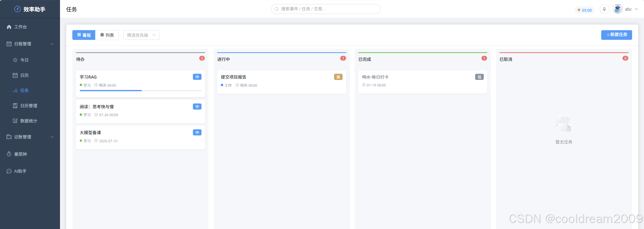Click the empty-box 暂无任务 illustration
The width and height of the screenshot is (644, 229).
(x=563, y=124)
